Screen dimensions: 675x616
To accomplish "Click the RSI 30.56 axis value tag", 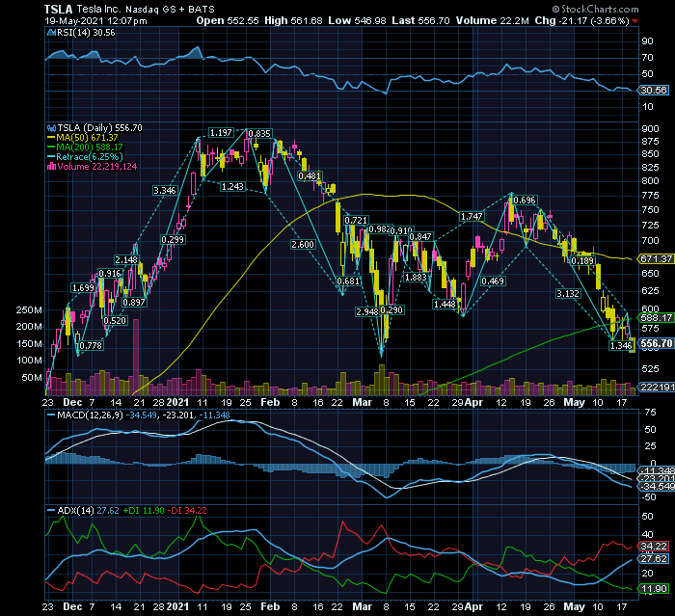I will pyautogui.click(x=654, y=91).
